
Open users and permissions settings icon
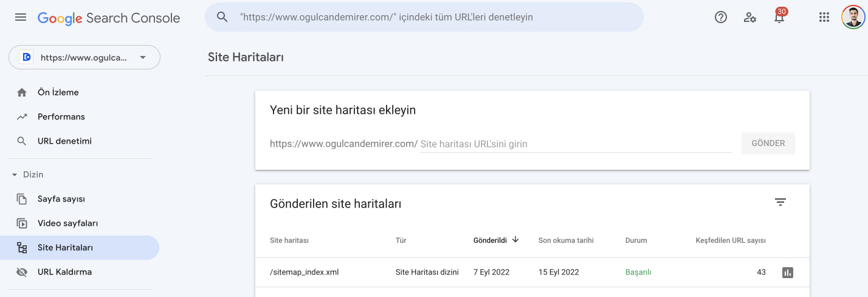750,18
